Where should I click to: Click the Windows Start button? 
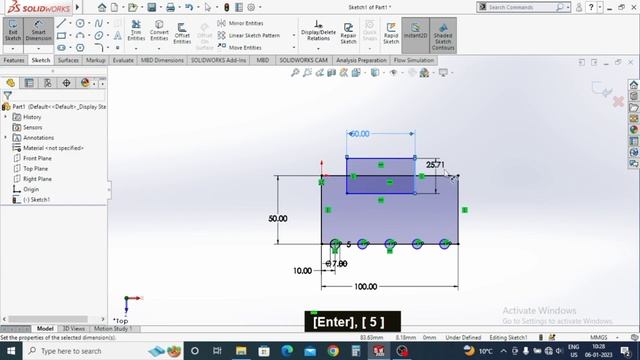click(x=11, y=351)
